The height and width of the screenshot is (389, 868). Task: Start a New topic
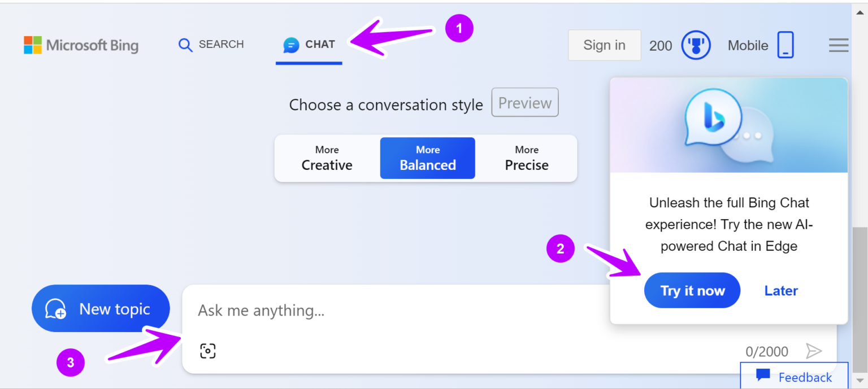click(101, 309)
